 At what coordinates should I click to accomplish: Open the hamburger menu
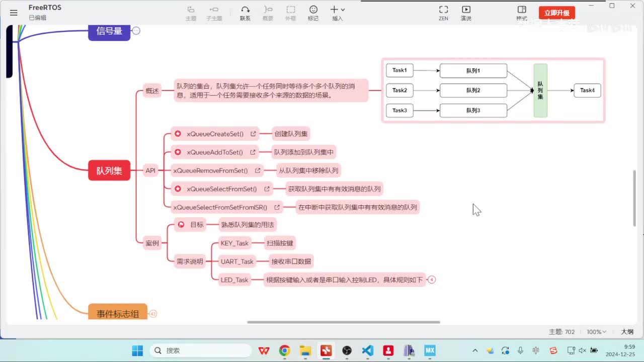click(14, 13)
